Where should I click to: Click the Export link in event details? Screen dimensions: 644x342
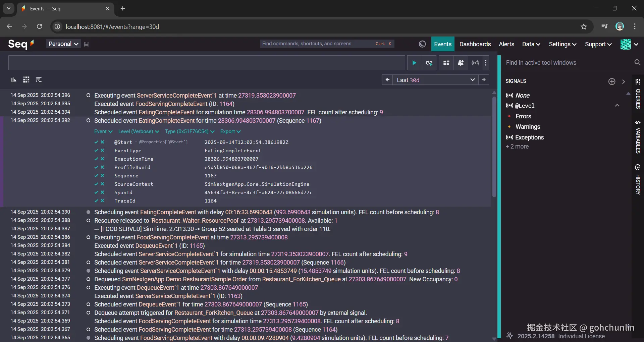point(230,131)
